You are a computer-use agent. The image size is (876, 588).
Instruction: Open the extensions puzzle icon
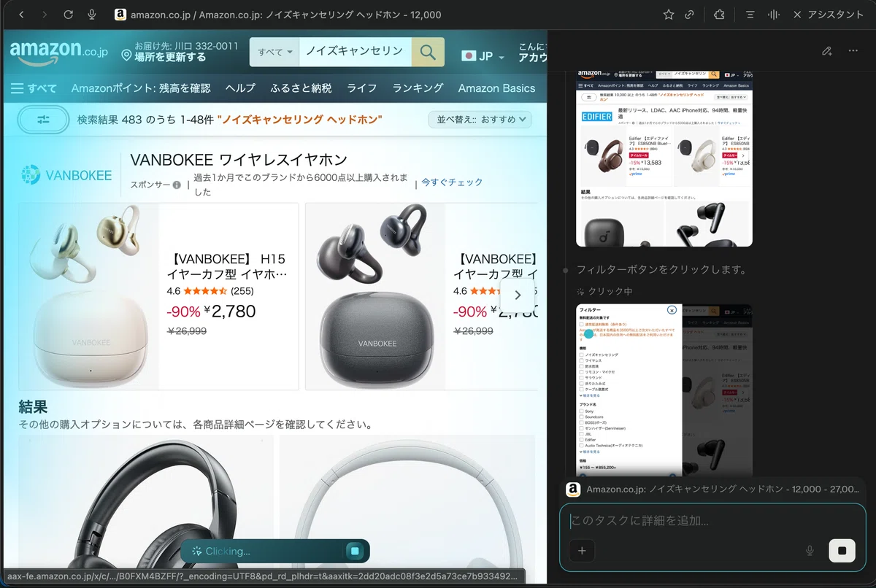click(x=719, y=15)
